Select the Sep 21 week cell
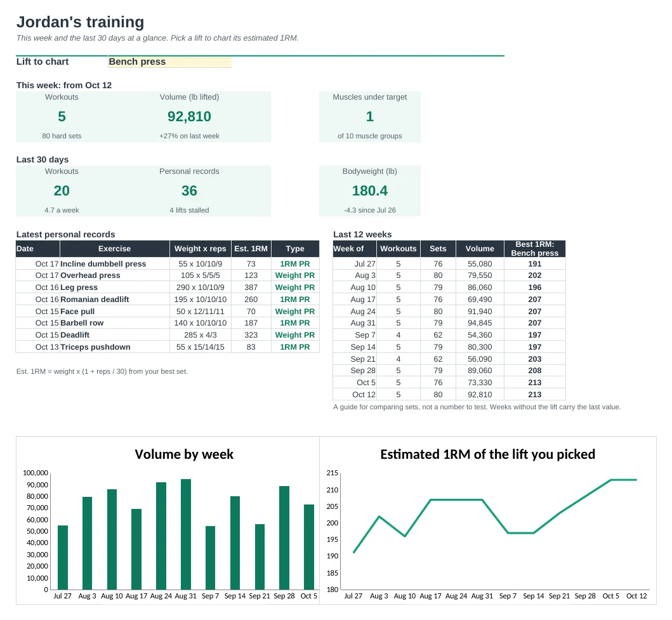This screenshot has height=620, width=672. [x=355, y=359]
